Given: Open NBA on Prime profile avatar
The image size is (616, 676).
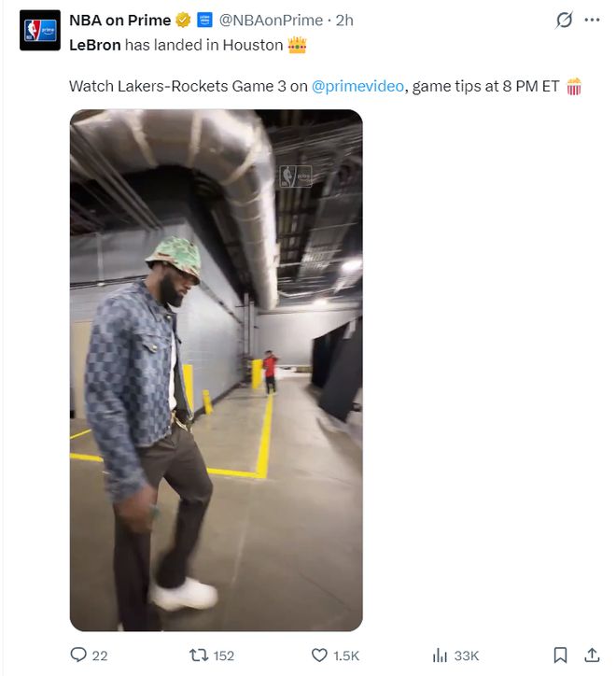Looking at the screenshot, I should [x=40, y=30].
